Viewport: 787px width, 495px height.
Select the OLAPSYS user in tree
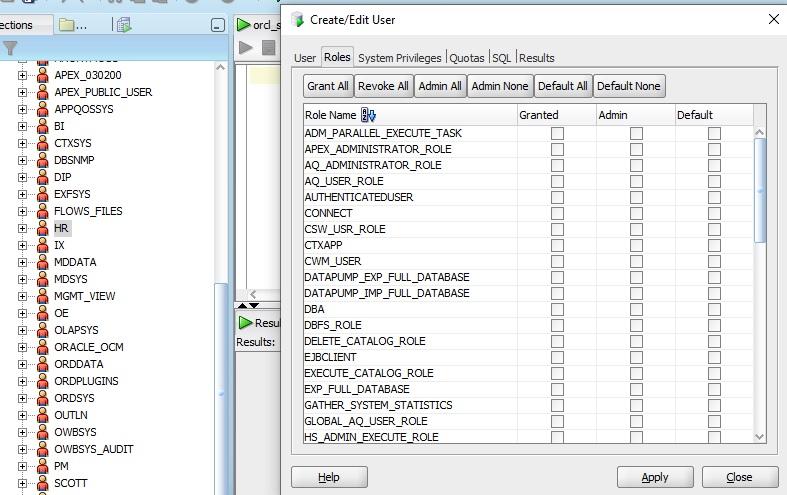tap(76, 330)
